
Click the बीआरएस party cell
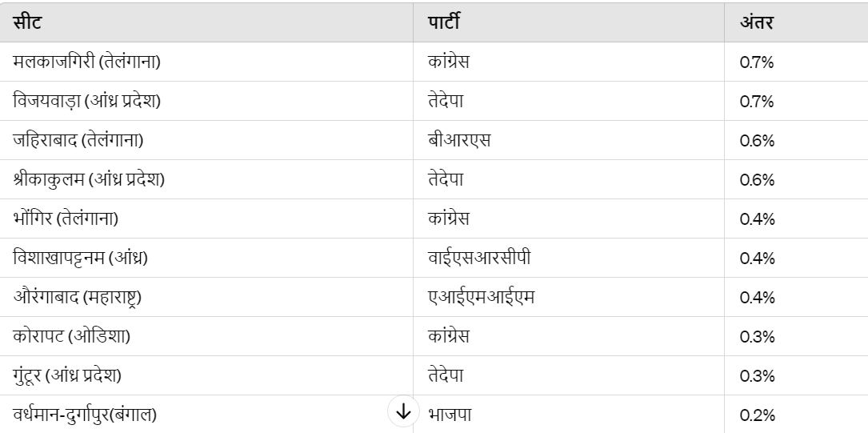coord(569,141)
